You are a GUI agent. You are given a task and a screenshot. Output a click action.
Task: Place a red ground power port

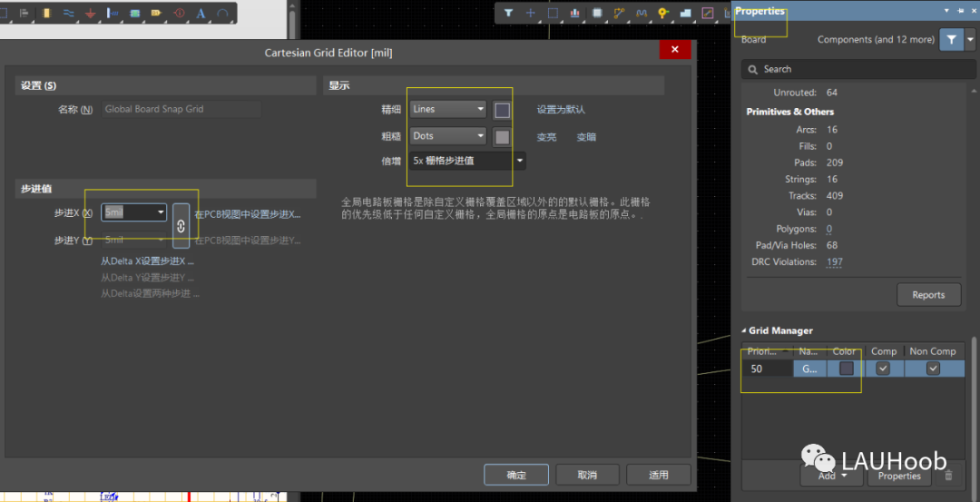coord(90,13)
